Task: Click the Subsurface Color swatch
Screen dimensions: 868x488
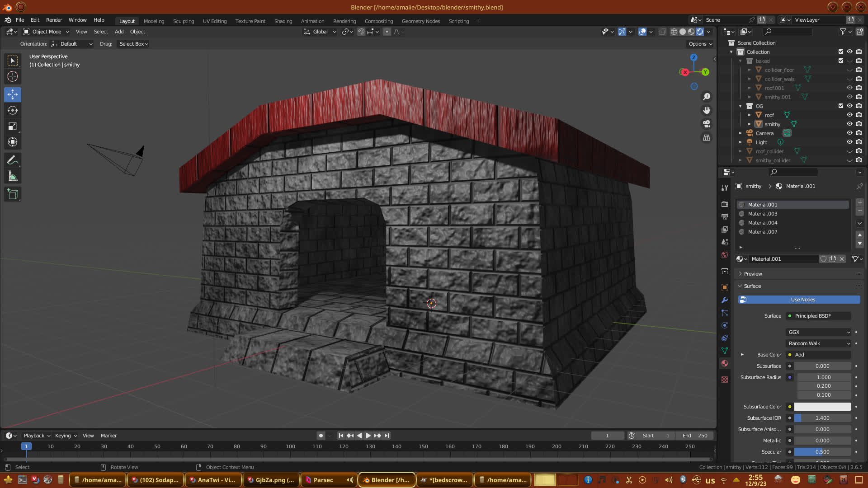Action: pos(822,407)
